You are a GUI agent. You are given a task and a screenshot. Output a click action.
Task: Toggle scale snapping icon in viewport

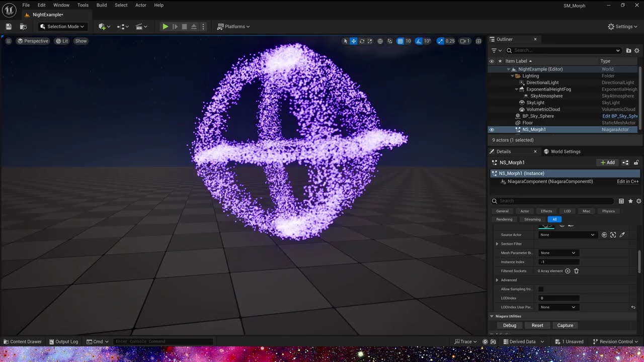click(x=441, y=41)
